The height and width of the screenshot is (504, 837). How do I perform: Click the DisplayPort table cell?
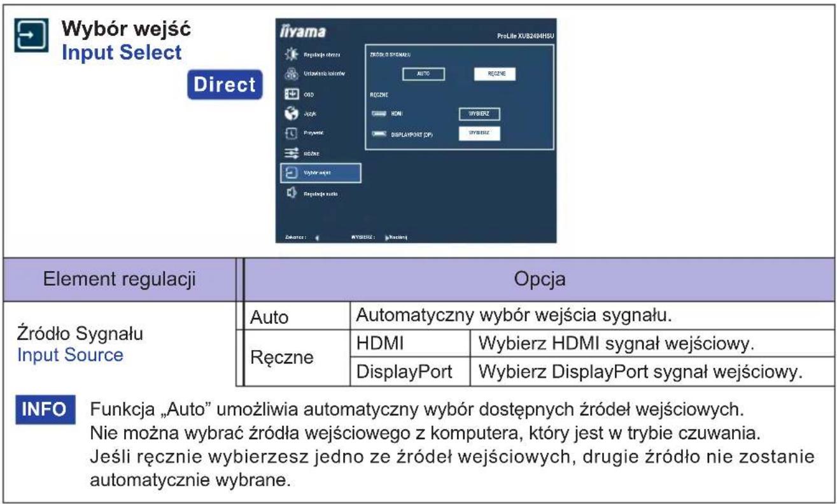(411, 372)
